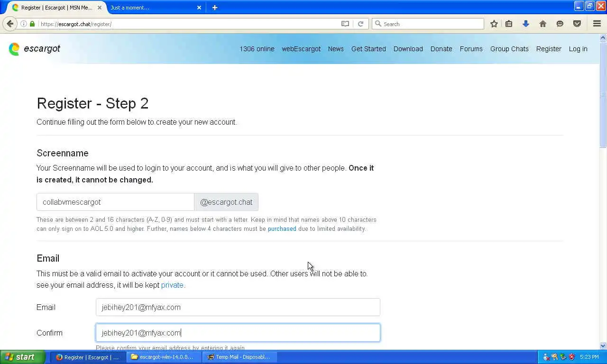Click the Screenname section heading
Image resolution: width=607 pixels, height=364 pixels.
tap(63, 153)
